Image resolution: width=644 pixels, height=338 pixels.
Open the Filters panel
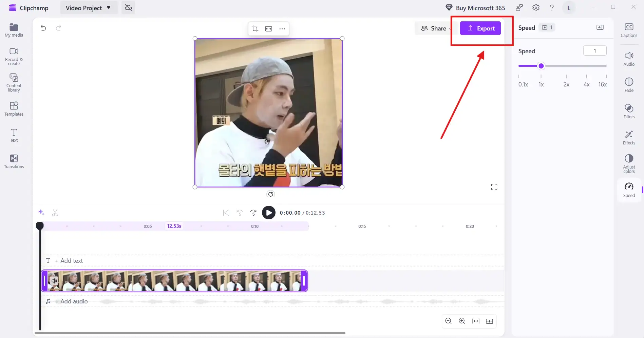(x=629, y=111)
